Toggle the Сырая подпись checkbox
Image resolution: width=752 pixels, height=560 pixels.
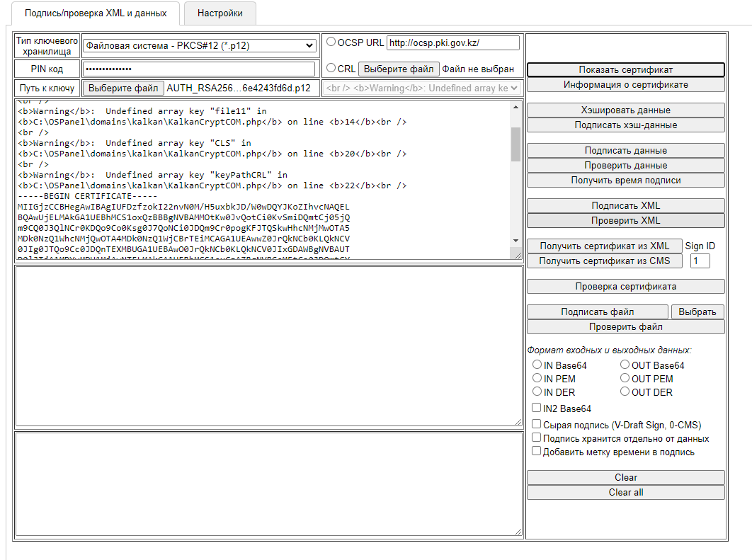537,424
